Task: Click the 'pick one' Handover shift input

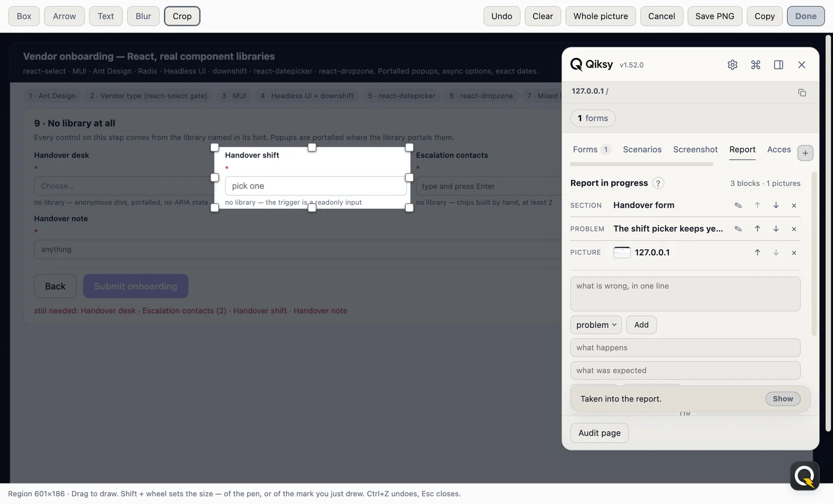Action: click(x=315, y=186)
